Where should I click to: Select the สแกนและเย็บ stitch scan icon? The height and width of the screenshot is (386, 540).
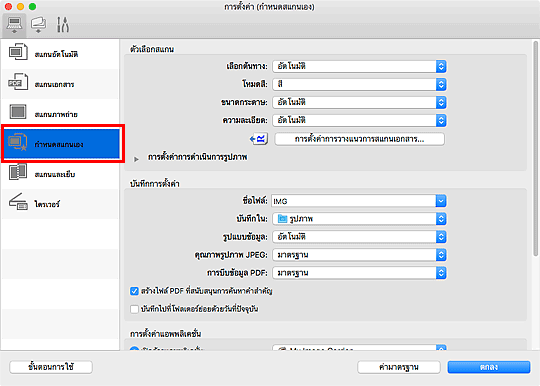[18, 172]
